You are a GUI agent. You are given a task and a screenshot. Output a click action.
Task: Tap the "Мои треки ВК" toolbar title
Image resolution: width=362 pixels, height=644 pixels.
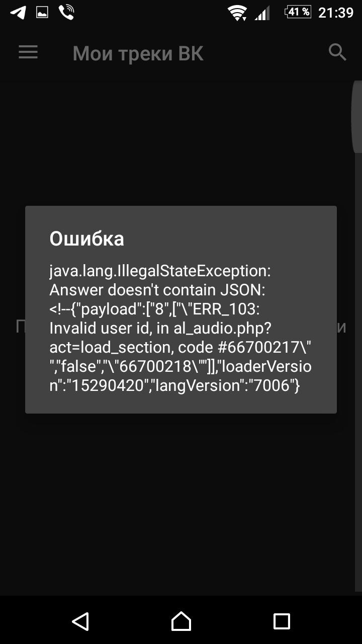click(138, 53)
